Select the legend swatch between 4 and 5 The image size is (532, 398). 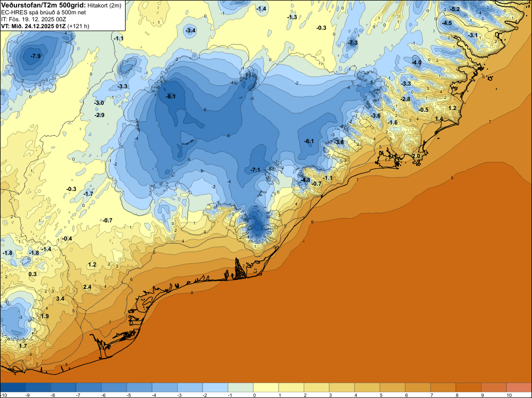point(367,387)
